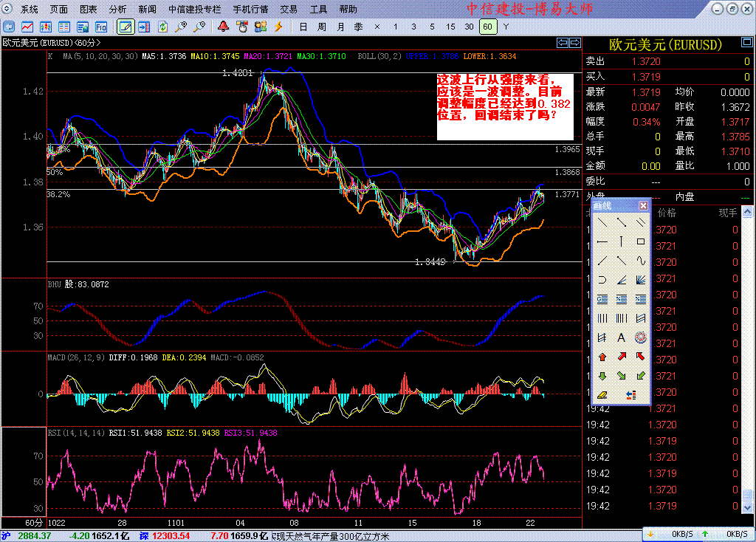Choose the green down arrow marker tool

click(602, 376)
